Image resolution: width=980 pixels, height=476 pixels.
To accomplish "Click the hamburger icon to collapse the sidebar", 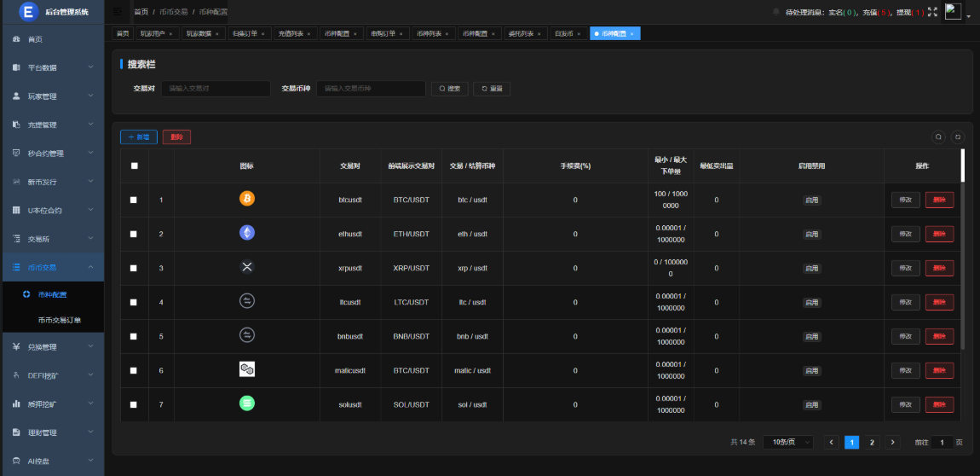I will pos(118,12).
